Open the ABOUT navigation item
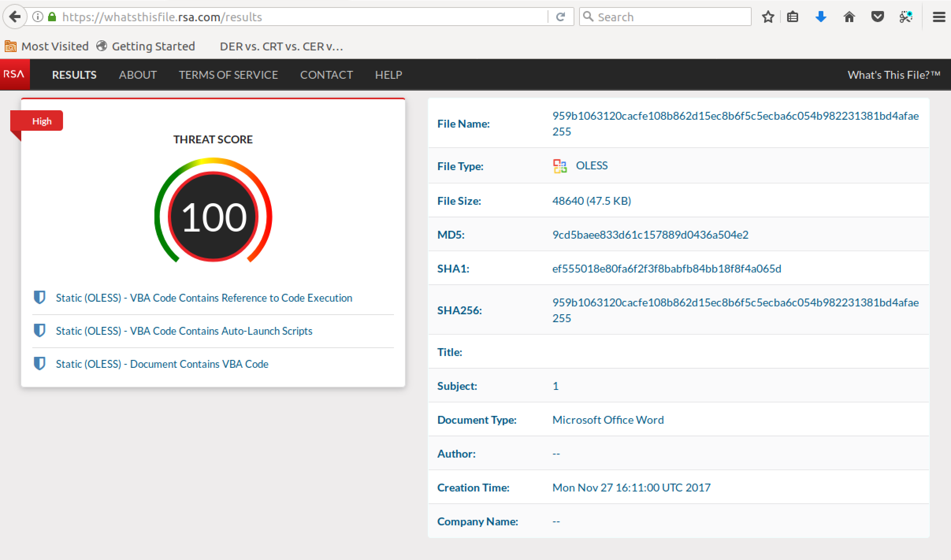 point(137,75)
